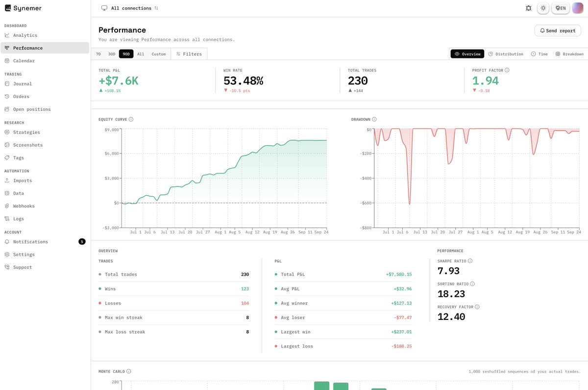588x390 pixels.
Task: Choose the Custom date range
Action: click(159, 54)
